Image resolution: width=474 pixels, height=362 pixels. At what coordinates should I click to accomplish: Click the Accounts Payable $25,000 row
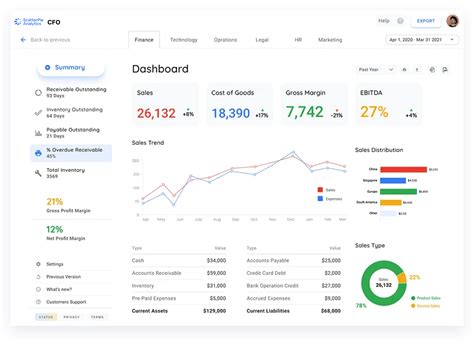tap(294, 260)
